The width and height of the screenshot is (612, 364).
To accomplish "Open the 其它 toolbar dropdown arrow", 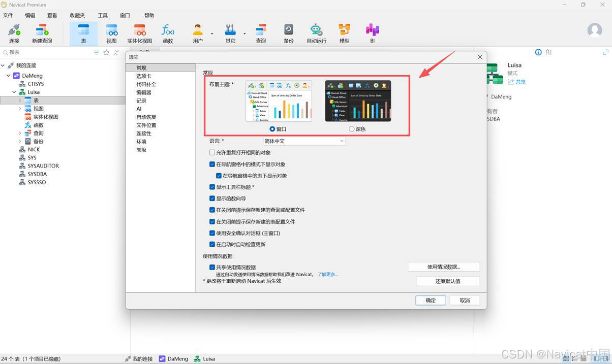I will click(x=244, y=34).
